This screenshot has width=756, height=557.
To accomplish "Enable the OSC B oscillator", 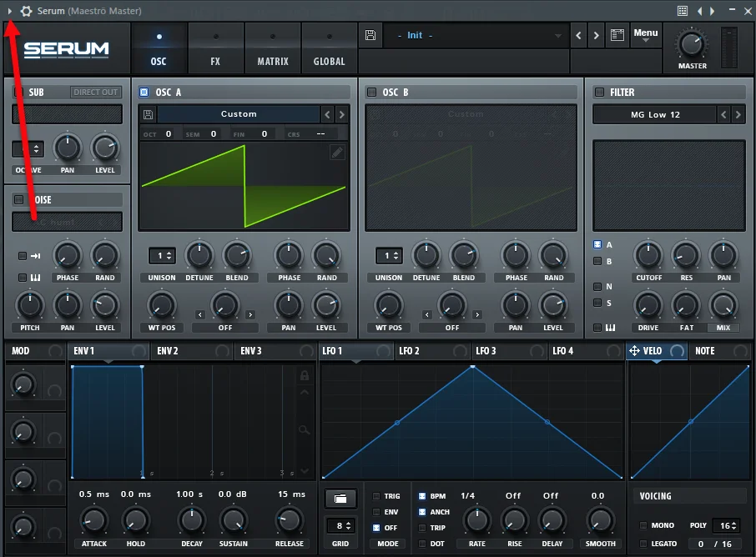I will 371,92.
